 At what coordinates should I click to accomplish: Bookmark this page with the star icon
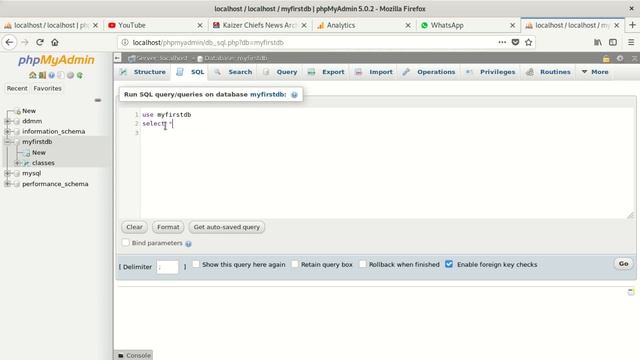(x=529, y=42)
